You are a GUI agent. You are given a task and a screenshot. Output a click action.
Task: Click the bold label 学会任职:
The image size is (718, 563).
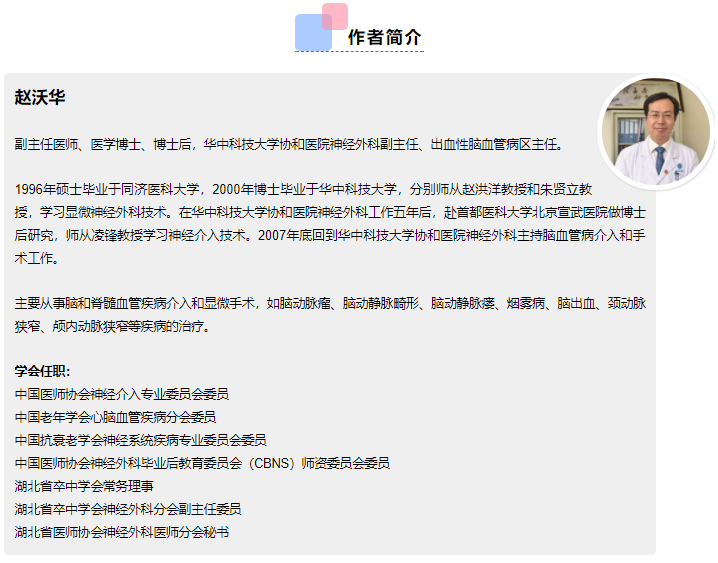click(x=43, y=371)
